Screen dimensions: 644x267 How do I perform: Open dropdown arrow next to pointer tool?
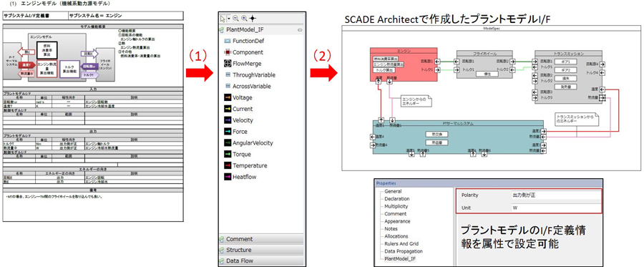click(x=228, y=19)
